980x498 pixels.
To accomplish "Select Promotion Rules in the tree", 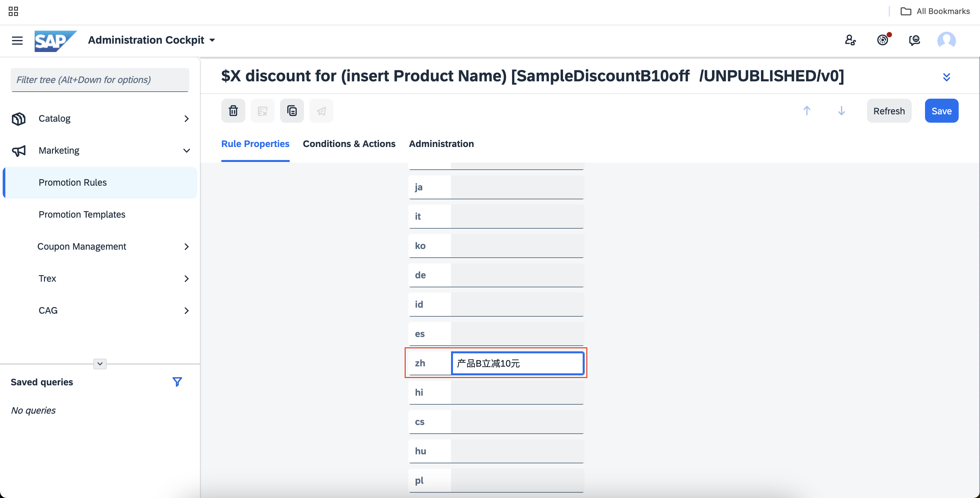I will tap(100, 183).
